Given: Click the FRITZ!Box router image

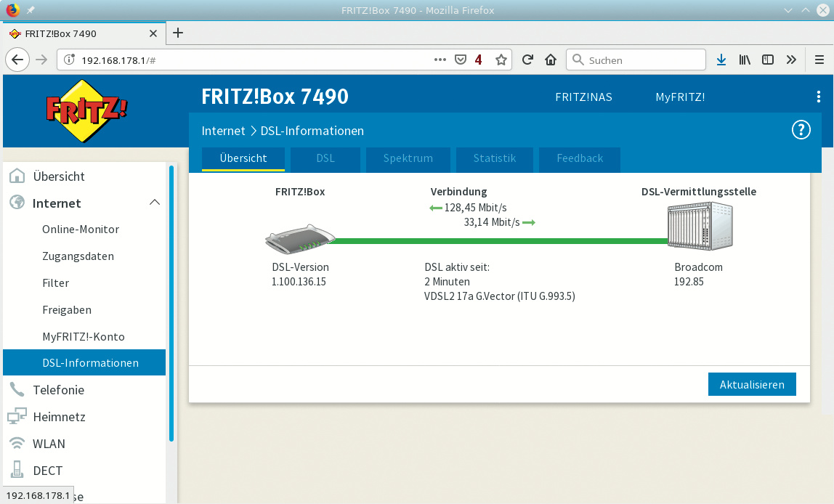Looking at the screenshot, I should (300, 239).
